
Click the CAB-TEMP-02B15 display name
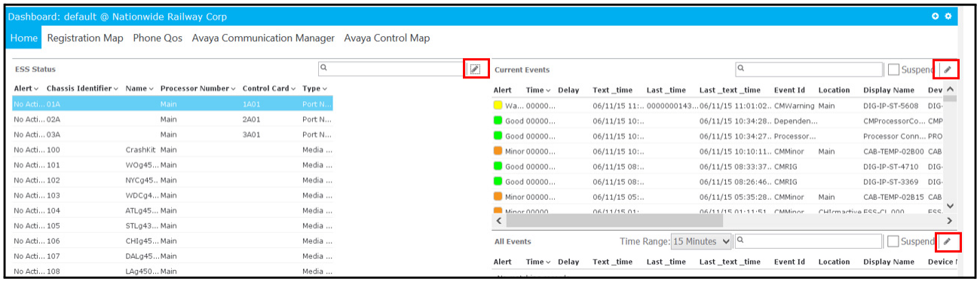[x=893, y=197]
